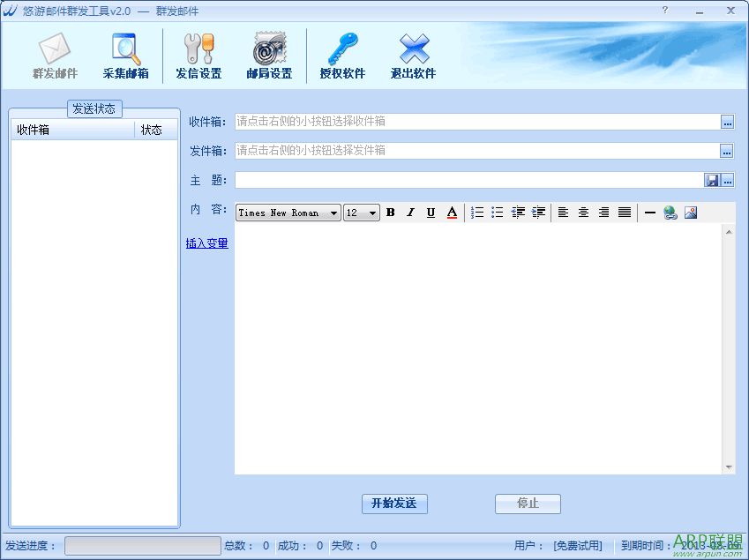The image size is (749, 560).
Task: Switch to 群发邮件 mass mailing view
Action: 55,56
